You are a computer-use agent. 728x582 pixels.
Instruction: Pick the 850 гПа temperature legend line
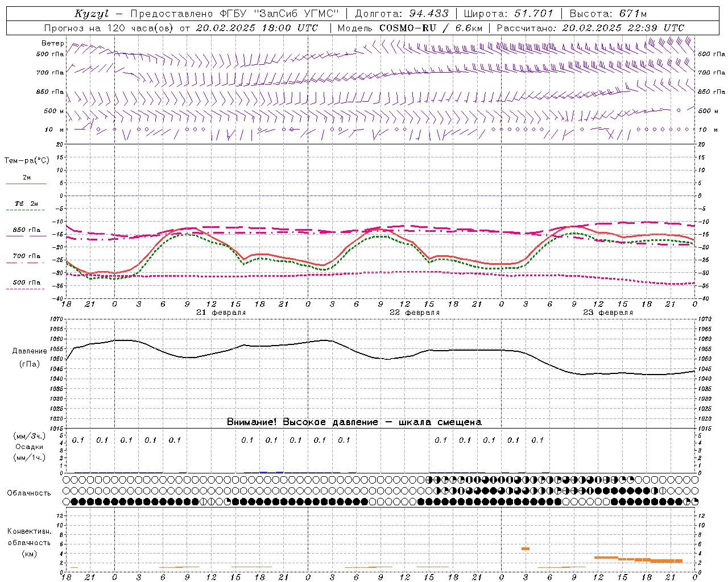coord(26,236)
